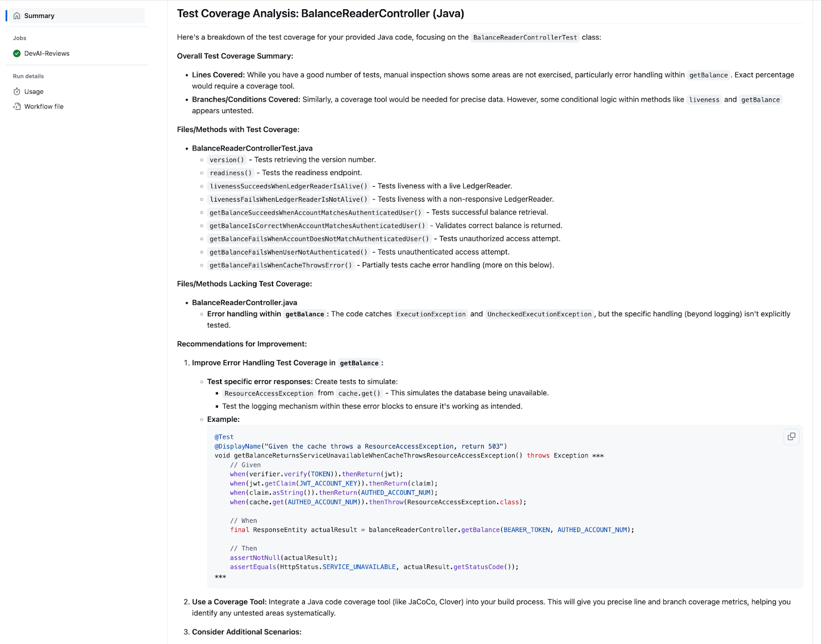Click the Test Coverage Analysis title heading
Viewport: 821px width, 644px height.
click(320, 14)
